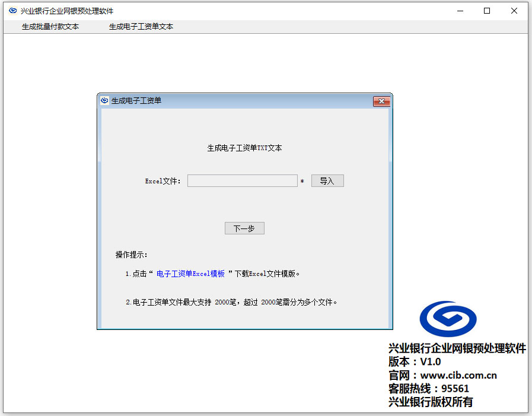Click the 兴业银行版权所有 text

(431, 402)
